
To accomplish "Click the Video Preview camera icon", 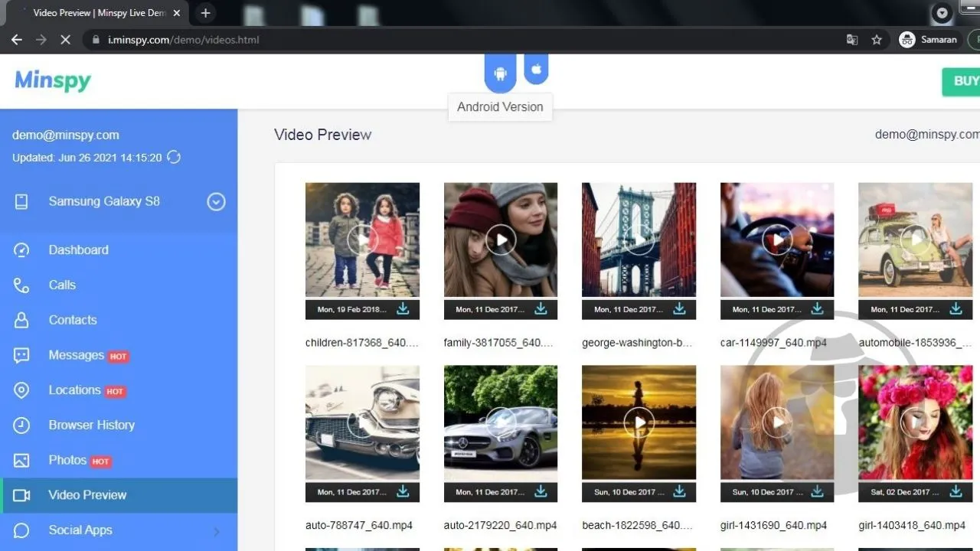I will 21,495.
